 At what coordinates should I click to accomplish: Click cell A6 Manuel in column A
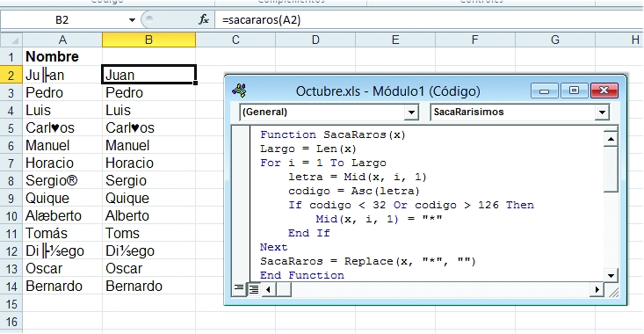[x=62, y=146]
